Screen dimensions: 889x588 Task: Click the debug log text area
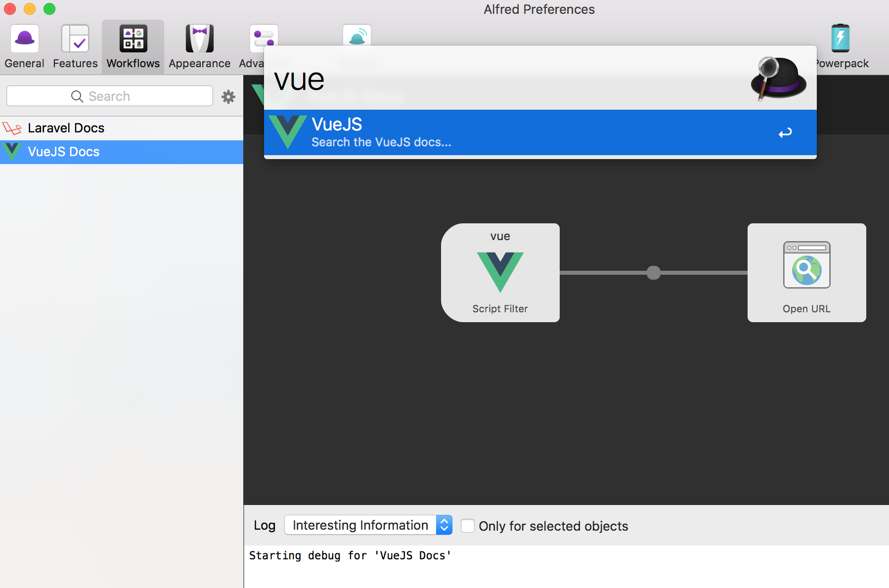[567, 567]
